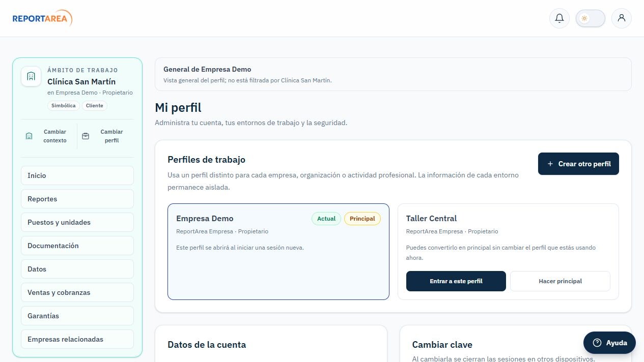Viewport: 644px width, 362px height.
Task: Click the Clínica San Martín building icon
Action: coord(31,76)
